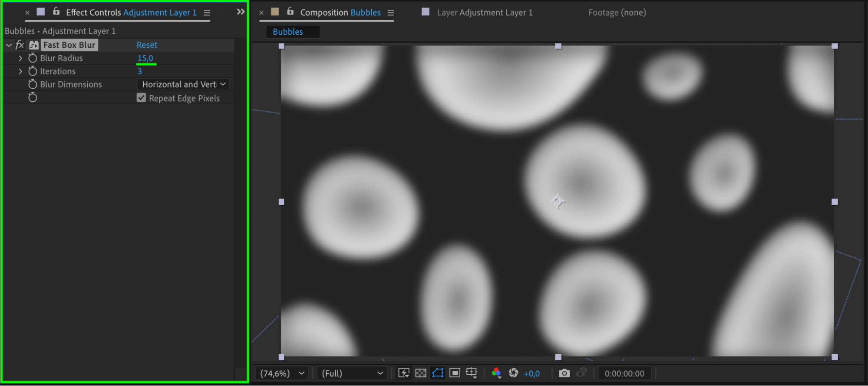Toggle mask and shape path visibility

438,373
